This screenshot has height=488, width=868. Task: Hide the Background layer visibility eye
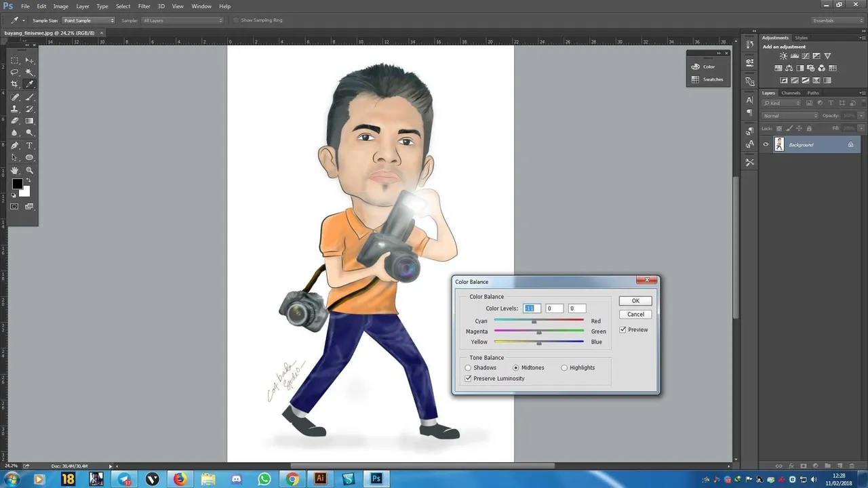coord(766,144)
